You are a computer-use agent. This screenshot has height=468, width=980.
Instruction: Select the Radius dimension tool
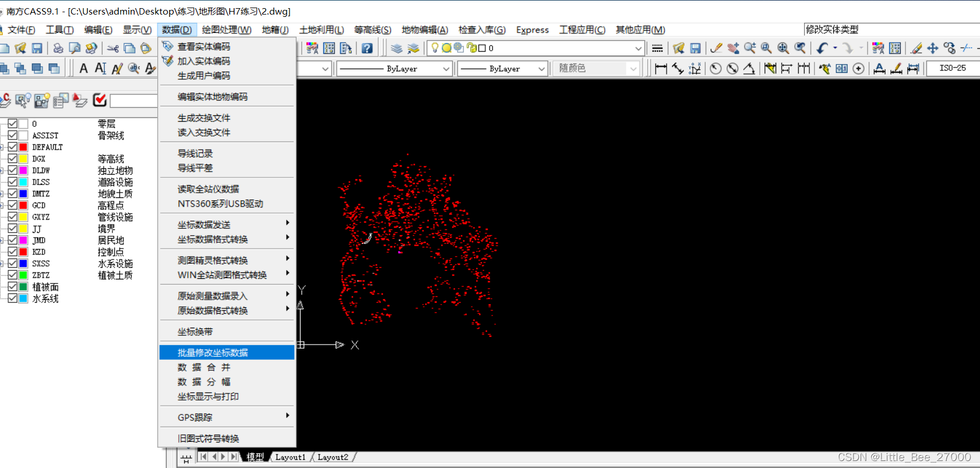tap(715, 69)
